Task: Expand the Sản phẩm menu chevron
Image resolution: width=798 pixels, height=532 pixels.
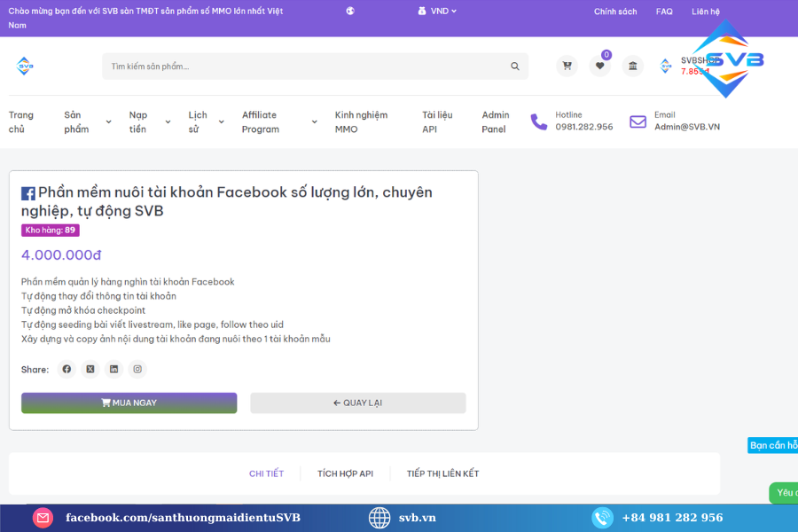Action: 108,122
